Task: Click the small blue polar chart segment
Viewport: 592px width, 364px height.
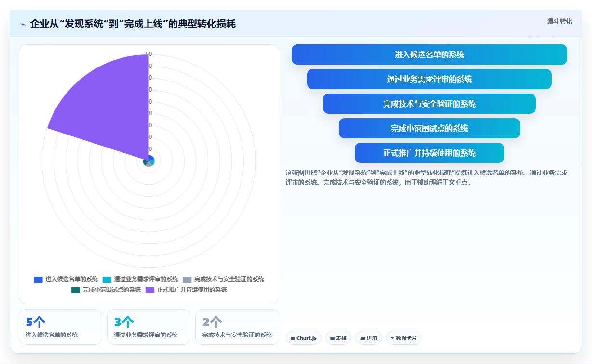Action: (x=151, y=159)
